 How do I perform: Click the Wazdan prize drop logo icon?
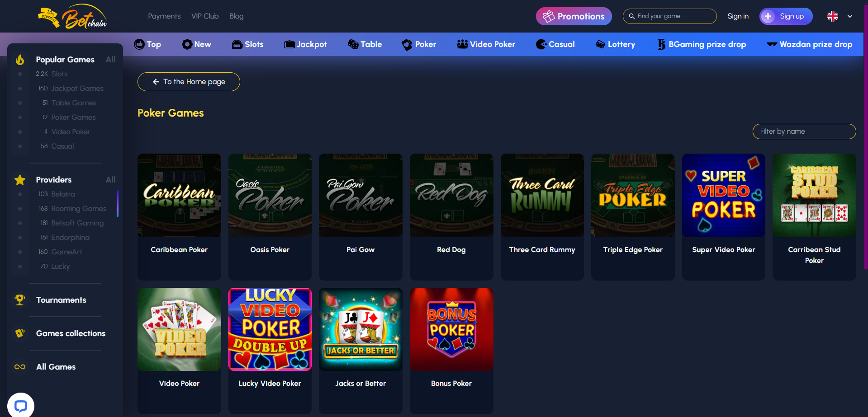pos(772,44)
